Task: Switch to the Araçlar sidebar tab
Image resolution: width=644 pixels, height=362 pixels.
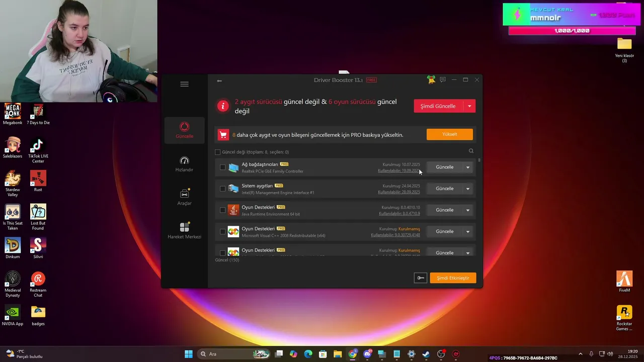Action: 184,197
